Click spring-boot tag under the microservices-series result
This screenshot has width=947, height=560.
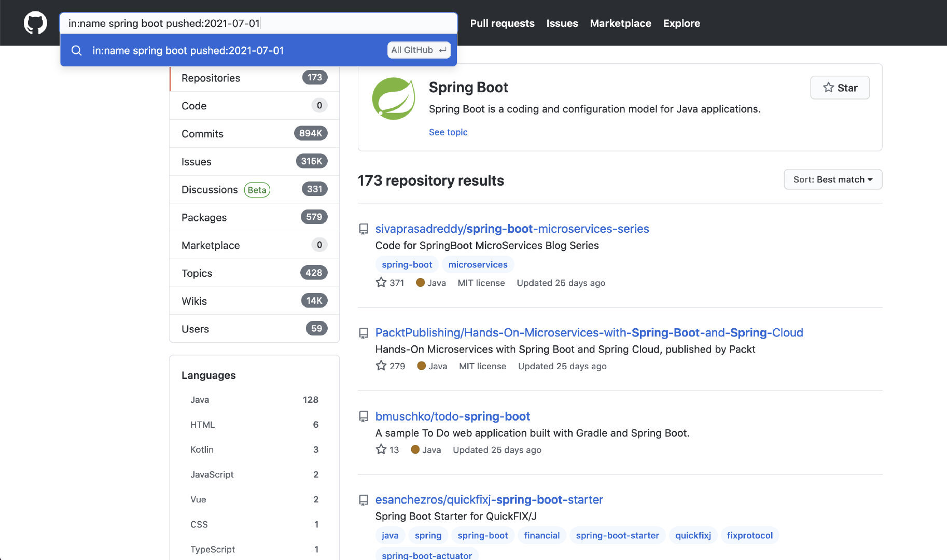tap(407, 264)
